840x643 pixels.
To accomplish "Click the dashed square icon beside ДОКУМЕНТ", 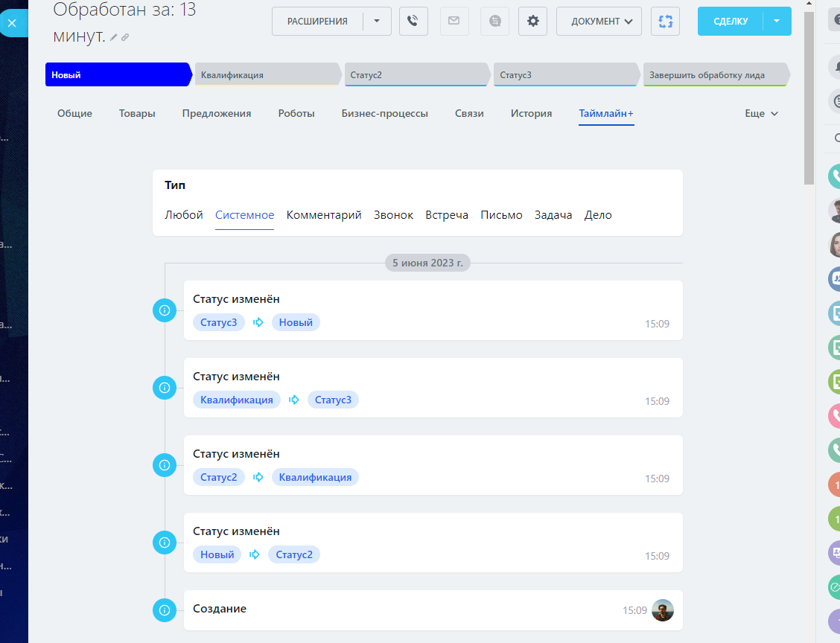I will point(665,22).
